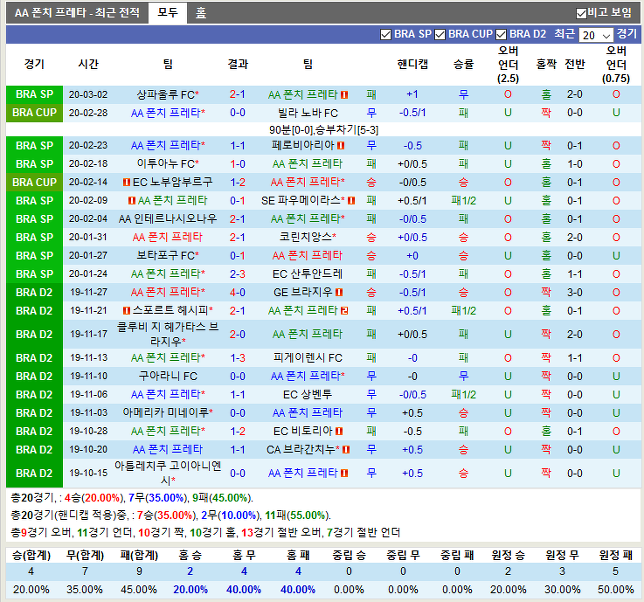Toggle the 비고 보임 checkbox
Image resolution: width=644 pixels, height=602 pixels.
(x=581, y=14)
